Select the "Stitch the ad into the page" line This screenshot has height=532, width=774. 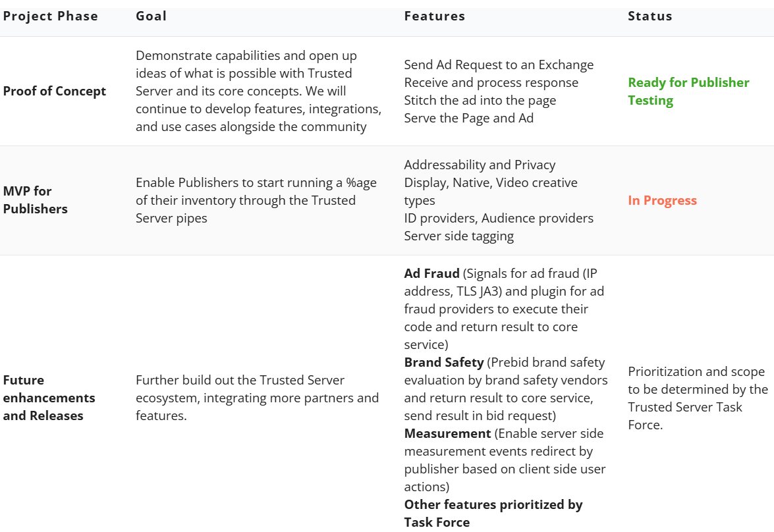click(480, 101)
